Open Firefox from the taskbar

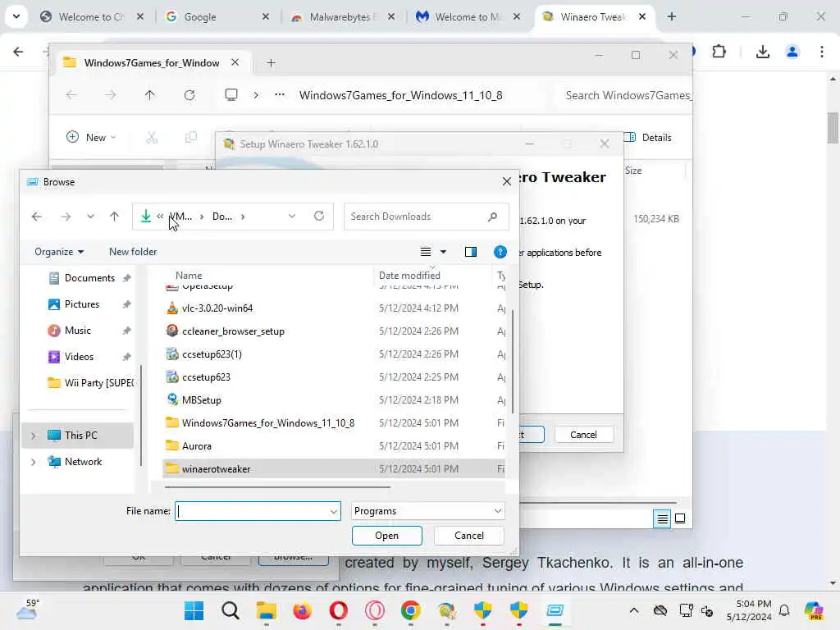click(x=302, y=610)
